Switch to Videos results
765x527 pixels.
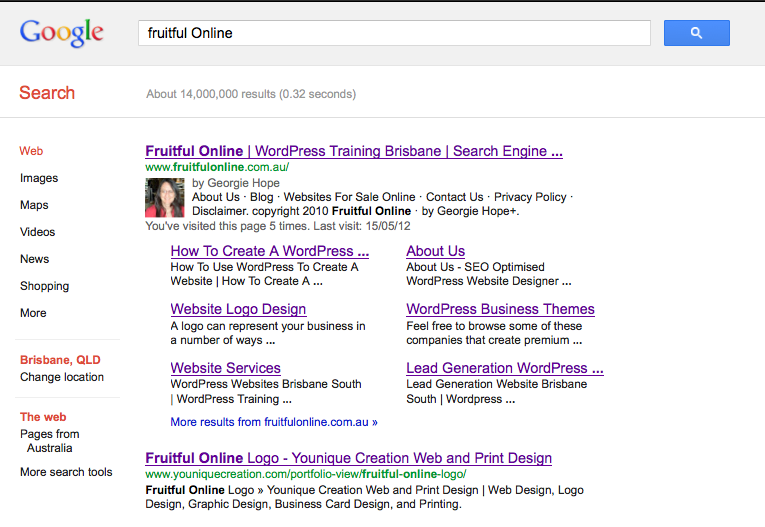(x=38, y=232)
